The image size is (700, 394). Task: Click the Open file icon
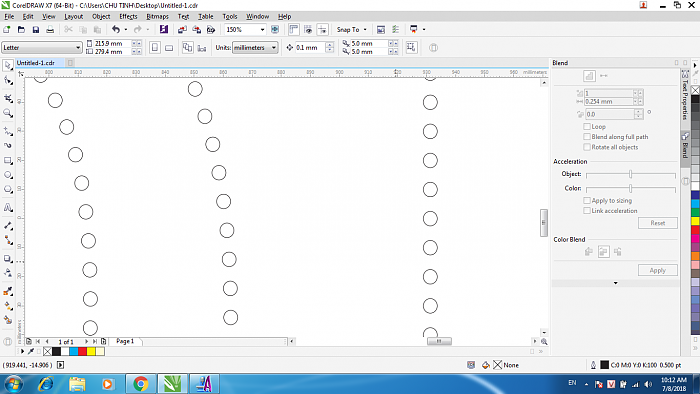tap(21, 29)
